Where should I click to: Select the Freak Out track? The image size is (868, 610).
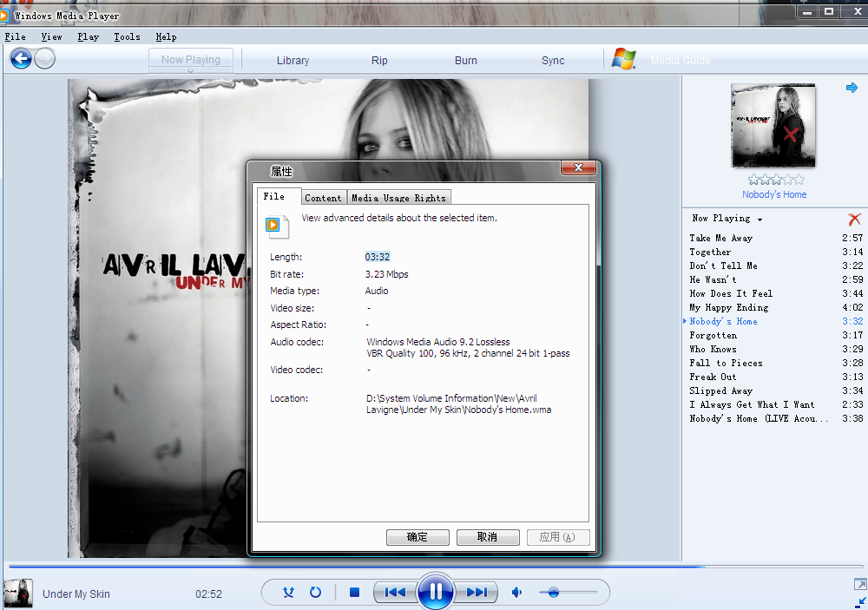coord(776,377)
